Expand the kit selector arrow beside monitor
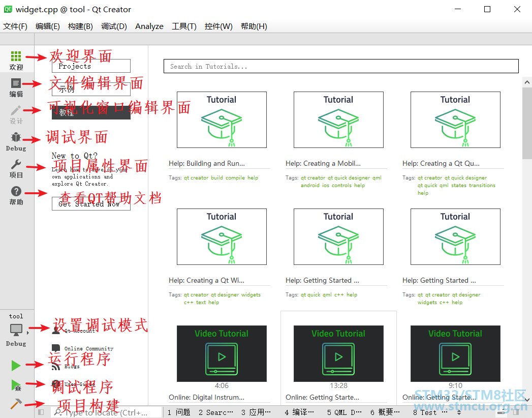 (27, 333)
